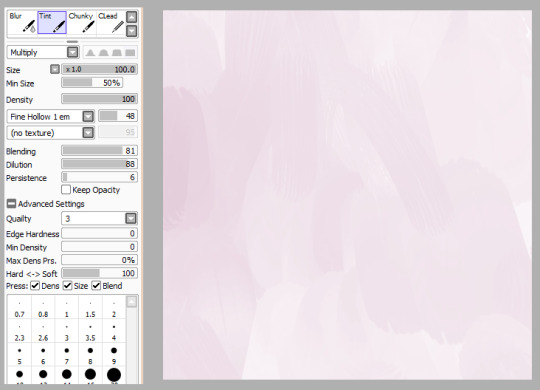Pick brush size 0.8 preset
The image size is (540, 390).
coord(43,308)
